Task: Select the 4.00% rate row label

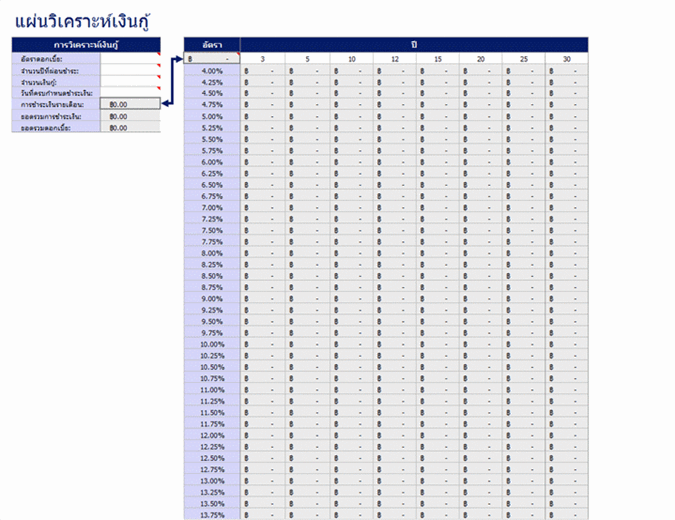Action: (212, 71)
